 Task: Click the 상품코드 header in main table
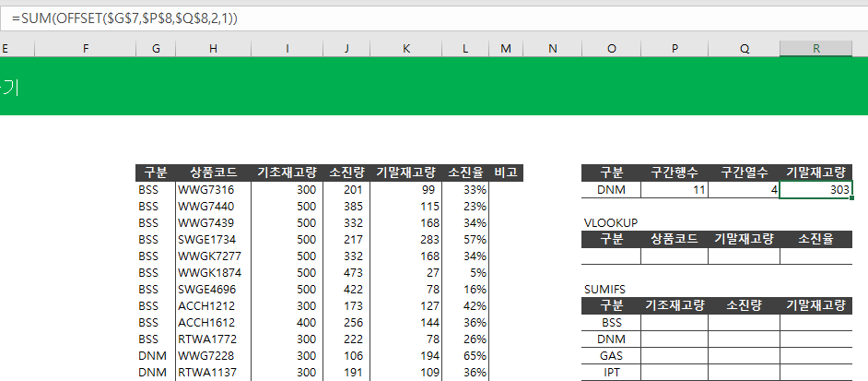214,173
